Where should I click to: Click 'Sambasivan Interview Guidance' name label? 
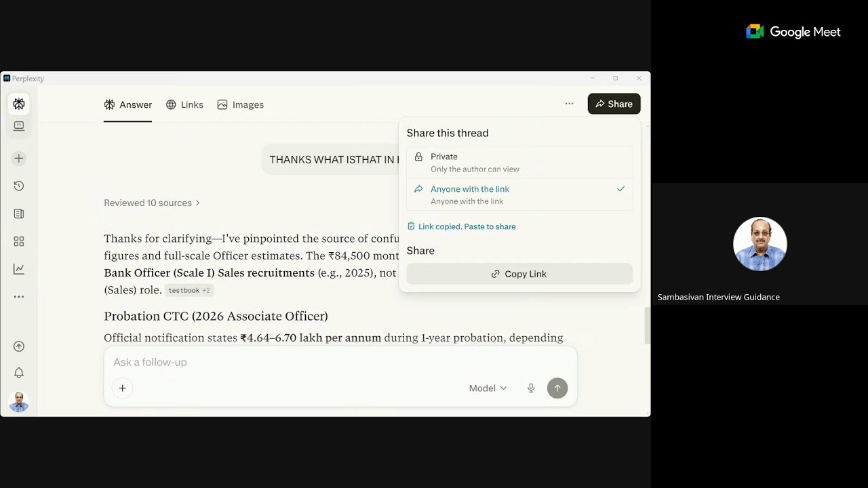click(x=719, y=297)
